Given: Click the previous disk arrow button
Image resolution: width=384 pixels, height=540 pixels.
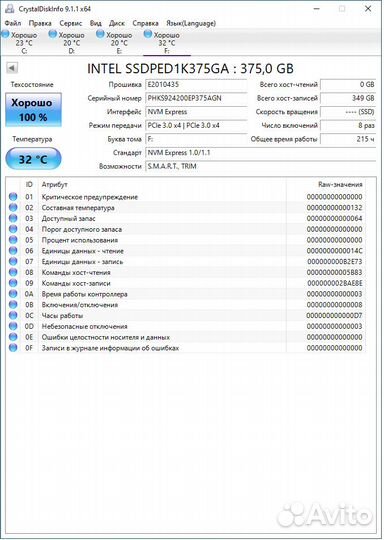Looking at the screenshot, I should (12, 68).
